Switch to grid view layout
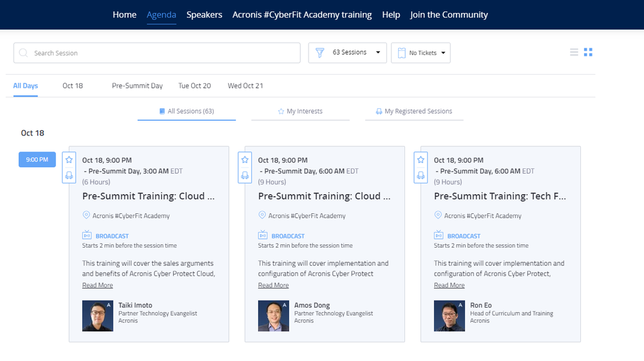Image resolution: width=644 pixels, height=361 pixels. coord(588,52)
